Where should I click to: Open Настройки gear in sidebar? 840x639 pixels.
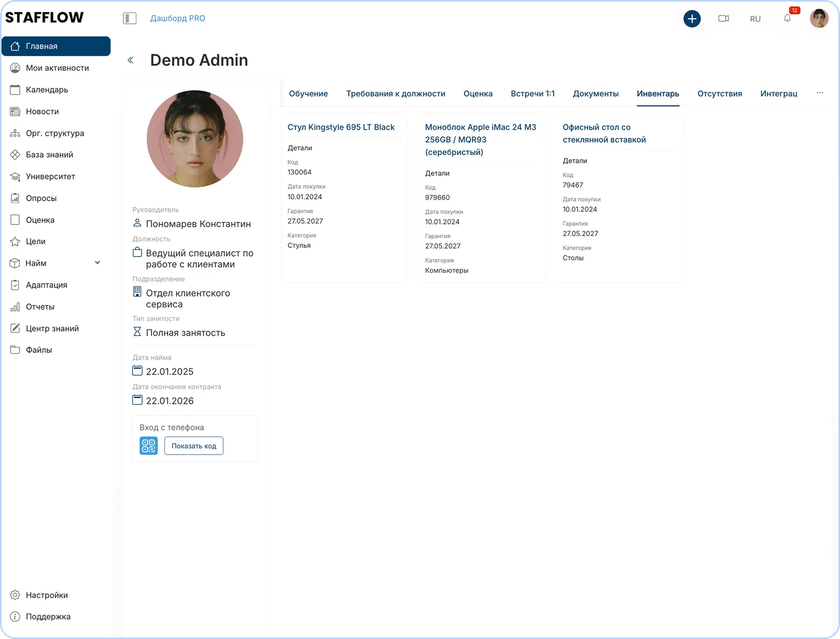coord(16,595)
